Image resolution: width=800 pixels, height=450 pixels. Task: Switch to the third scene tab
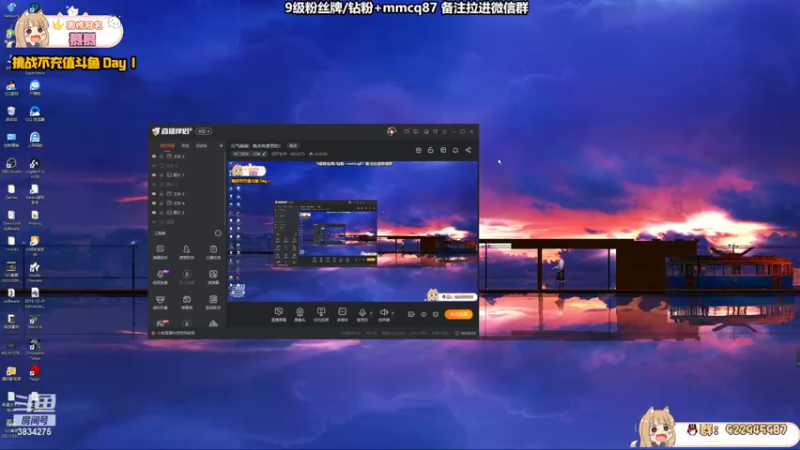tap(202, 145)
